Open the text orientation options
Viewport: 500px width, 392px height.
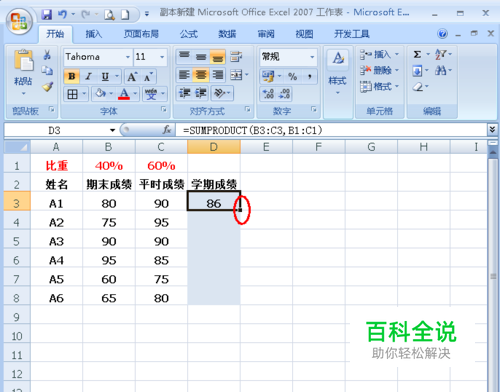pos(219,93)
